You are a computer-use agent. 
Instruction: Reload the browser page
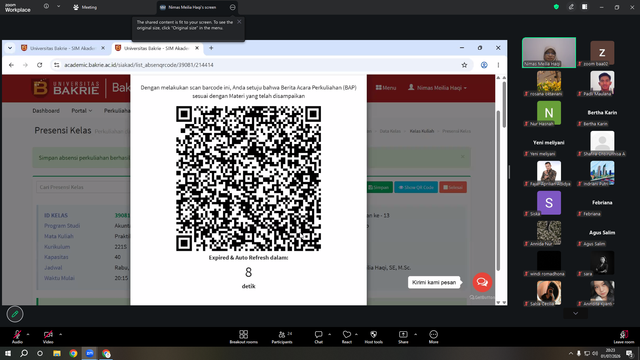click(40, 65)
